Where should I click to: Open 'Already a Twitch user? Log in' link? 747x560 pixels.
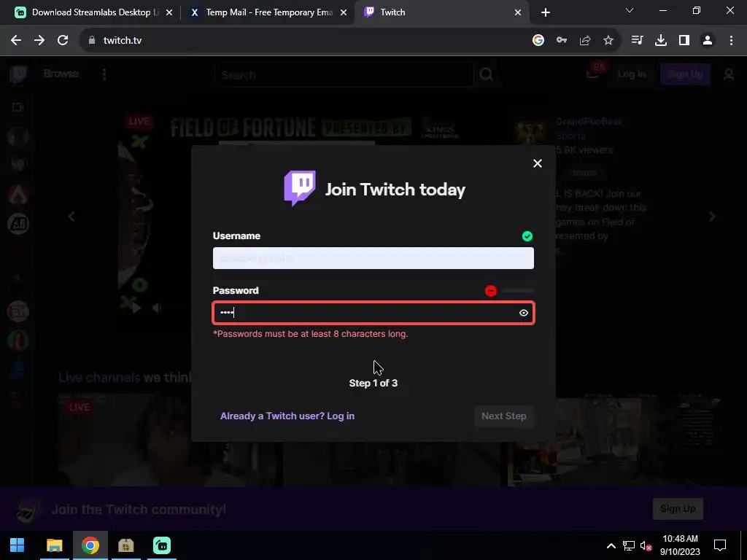click(x=287, y=416)
